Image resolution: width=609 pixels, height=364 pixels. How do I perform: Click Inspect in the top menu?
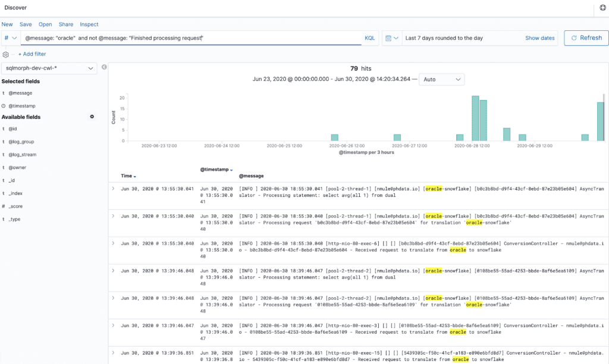(x=89, y=24)
